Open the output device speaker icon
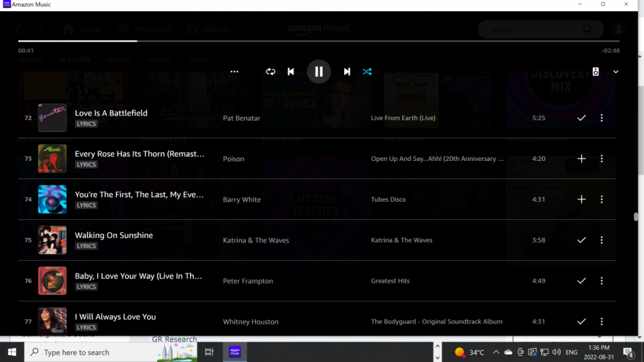This screenshot has height=362, width=644. point(595,72)
